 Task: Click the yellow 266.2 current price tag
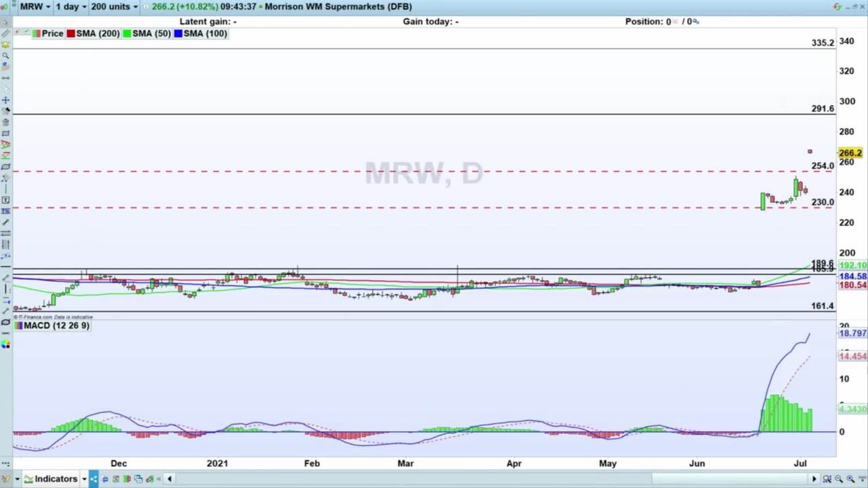click(x=850, y=153)
